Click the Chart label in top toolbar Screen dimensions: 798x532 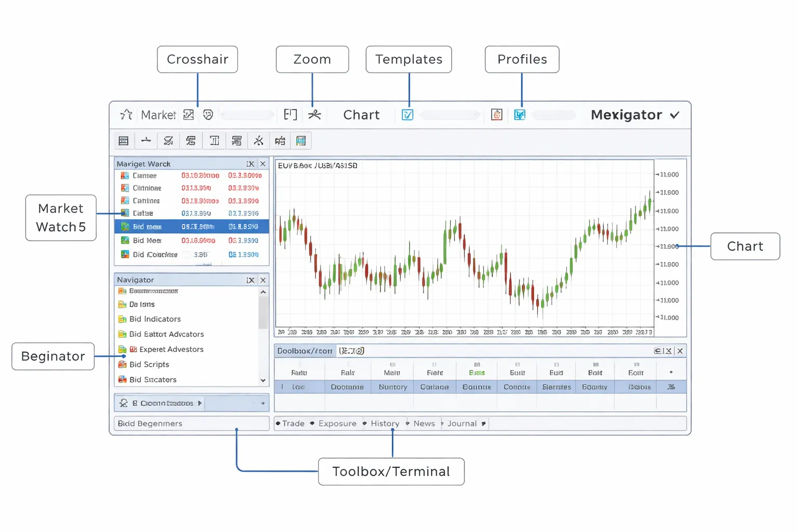(361, 115)
